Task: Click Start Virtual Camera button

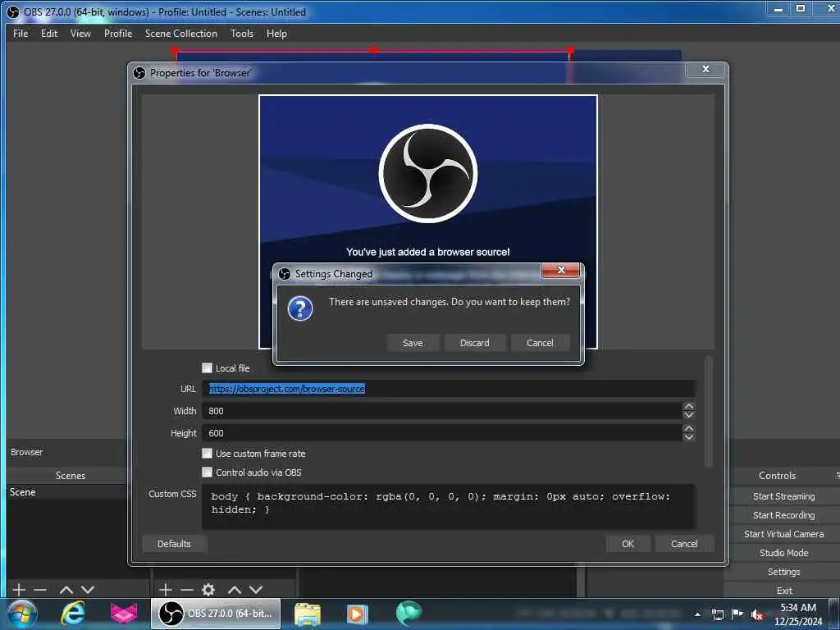Action: click(x=783, y=533)
